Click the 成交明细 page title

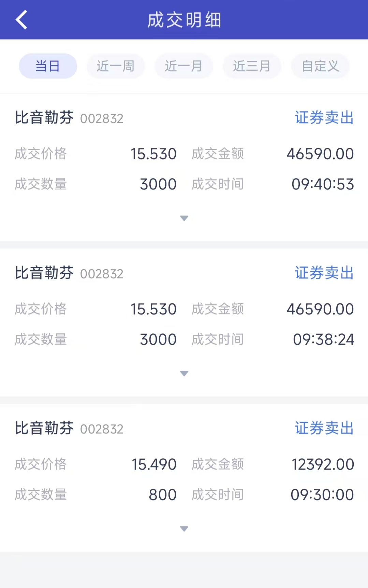coord(184,20)
